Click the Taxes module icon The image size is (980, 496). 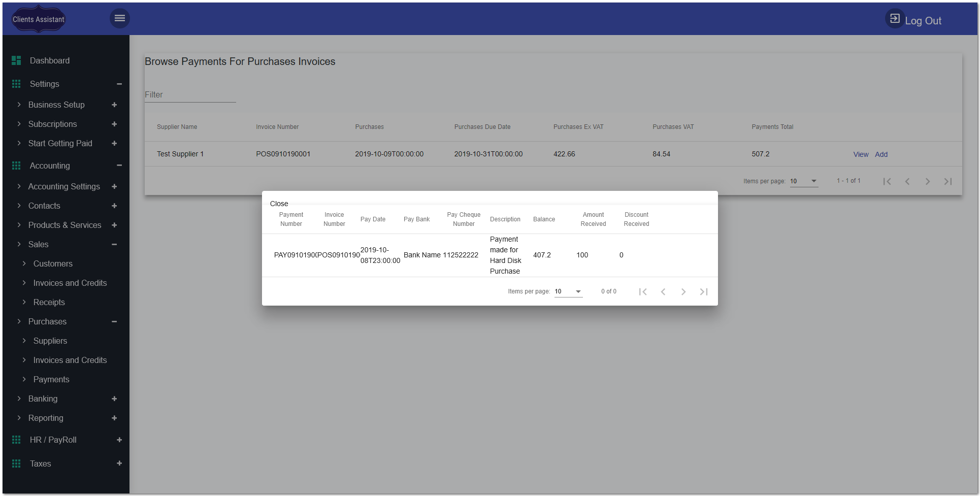pos(16,463)
